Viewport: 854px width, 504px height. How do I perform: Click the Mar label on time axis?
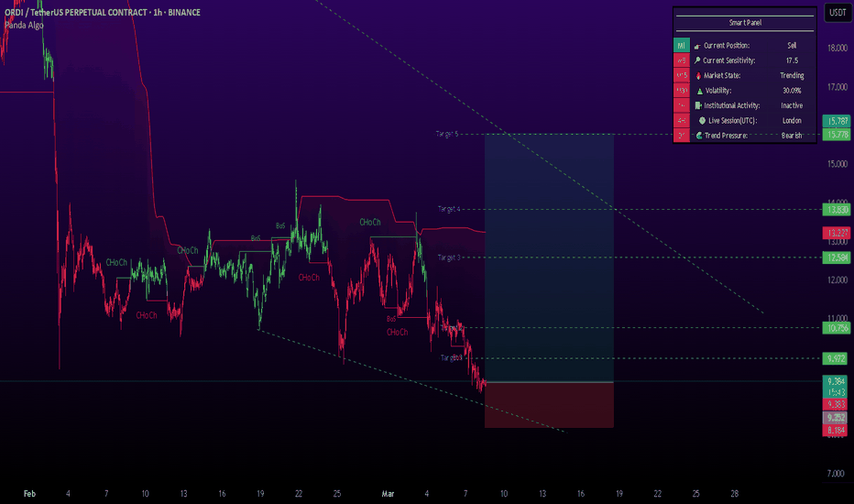(x=388, y=494)
